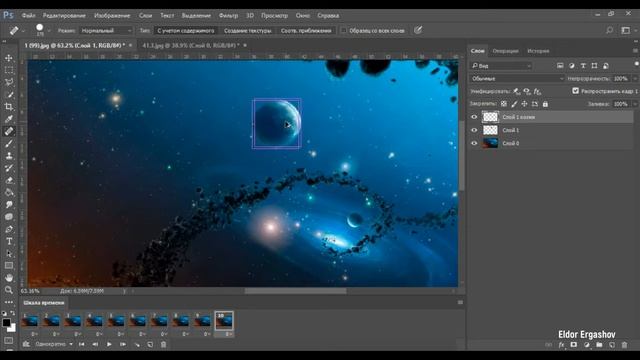Click the tween frames icon

click(x=137, y=344)
